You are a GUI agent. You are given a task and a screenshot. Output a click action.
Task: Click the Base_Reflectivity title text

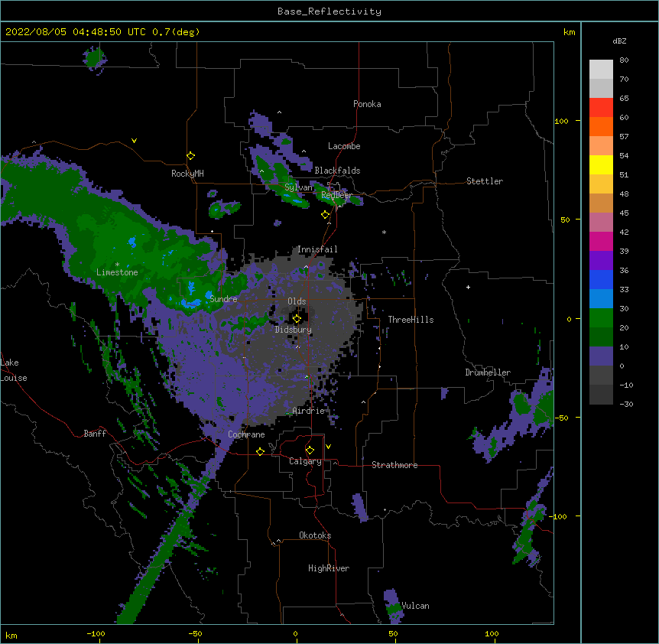click(329, 11)
